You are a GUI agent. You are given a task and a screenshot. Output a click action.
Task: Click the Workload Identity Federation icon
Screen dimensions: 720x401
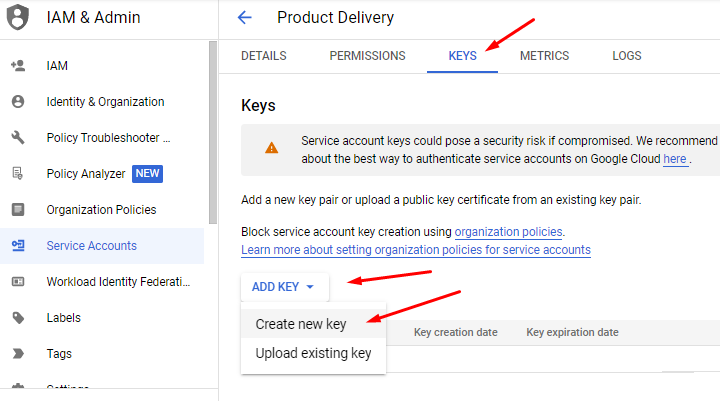pos(18,281)
